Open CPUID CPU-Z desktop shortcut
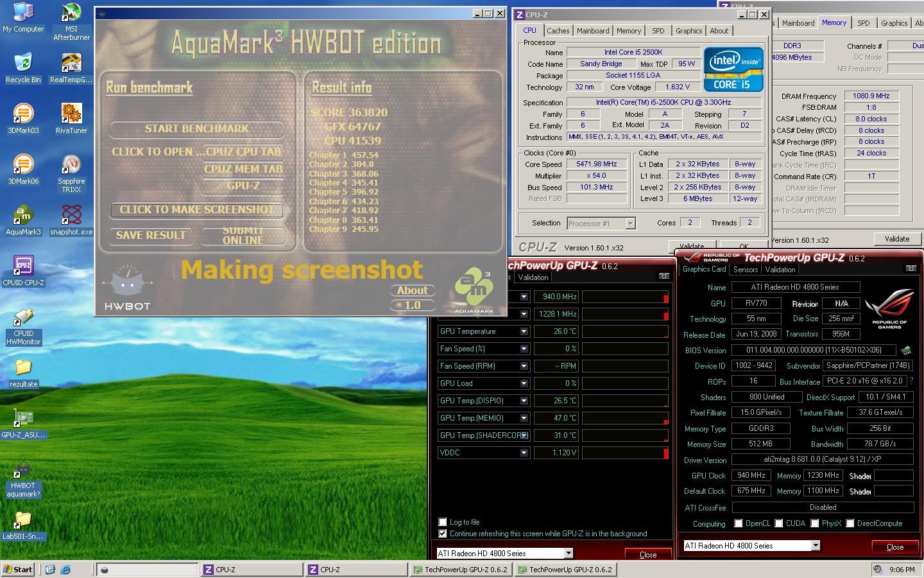Viewport: 924px width, 578px height. coord(23,271)
